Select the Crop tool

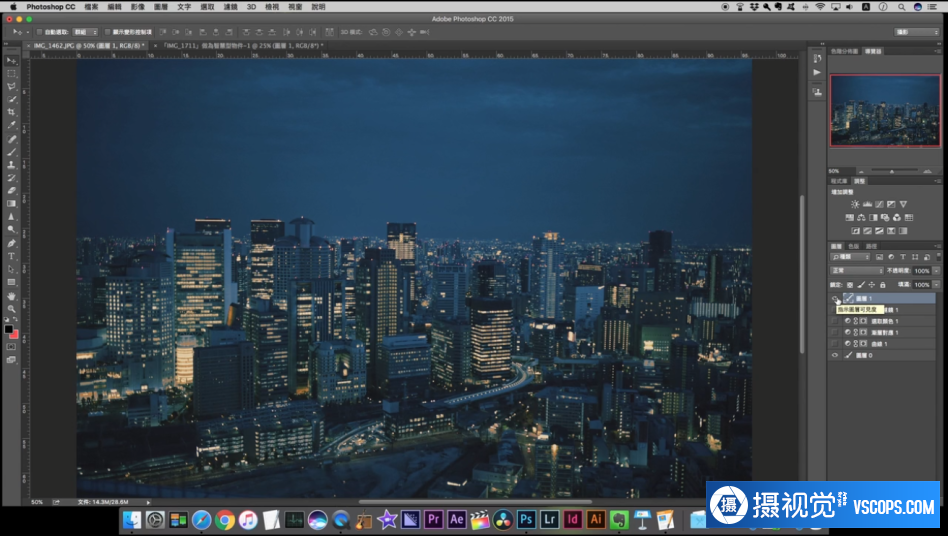[x=11, y=112]
